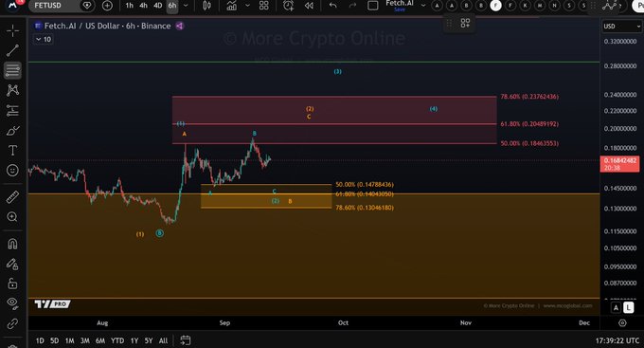
Task: Switch to the 1h timeframe
Action: [x=130, y=6]
